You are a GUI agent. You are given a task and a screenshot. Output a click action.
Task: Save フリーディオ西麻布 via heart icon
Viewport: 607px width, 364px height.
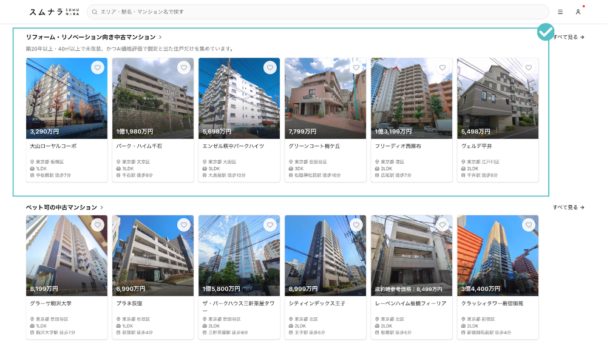pos(443,68)
